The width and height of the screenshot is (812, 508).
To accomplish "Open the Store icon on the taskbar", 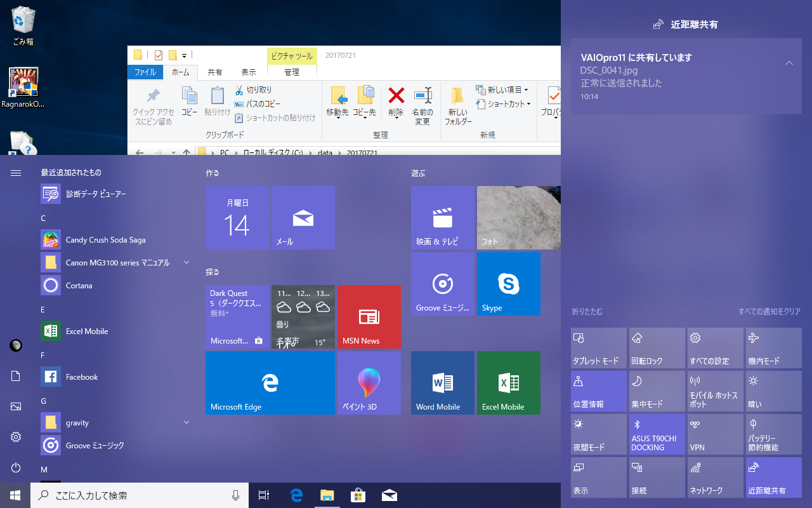I will coord(358,495).
